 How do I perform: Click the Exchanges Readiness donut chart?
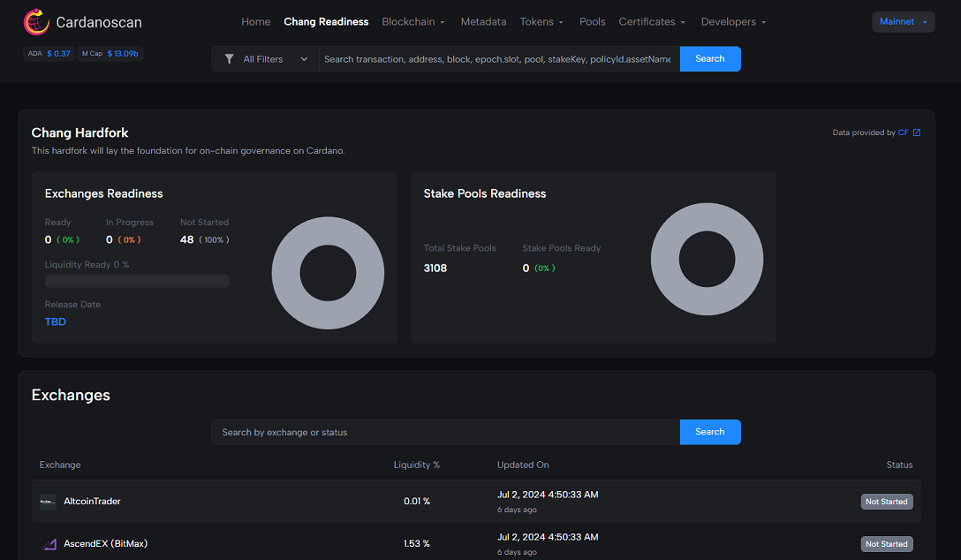(x=328, y=273)
